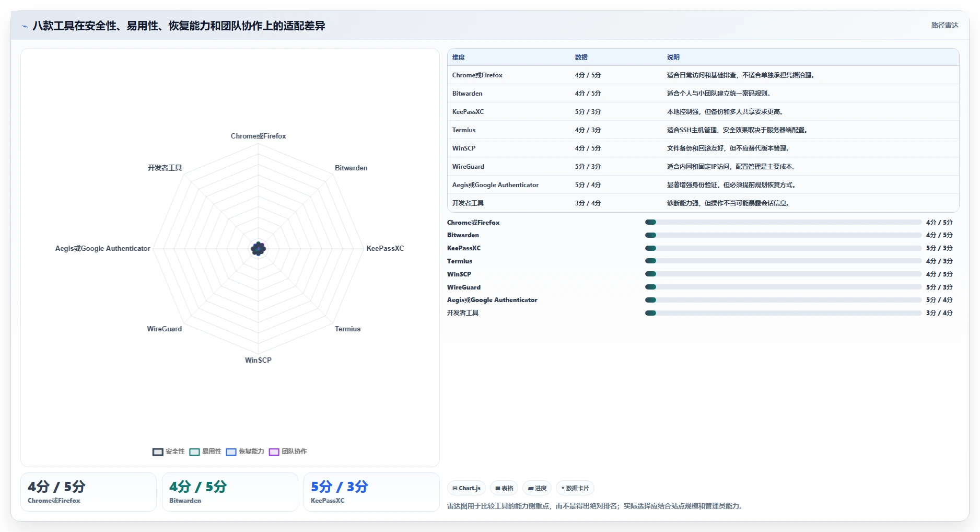Open the Chrome或Firefox 4分 / 5分 data card
Image resolution: width=980 pixels, height=532 pixels.
pyautogui.click(x=88, y=492)
